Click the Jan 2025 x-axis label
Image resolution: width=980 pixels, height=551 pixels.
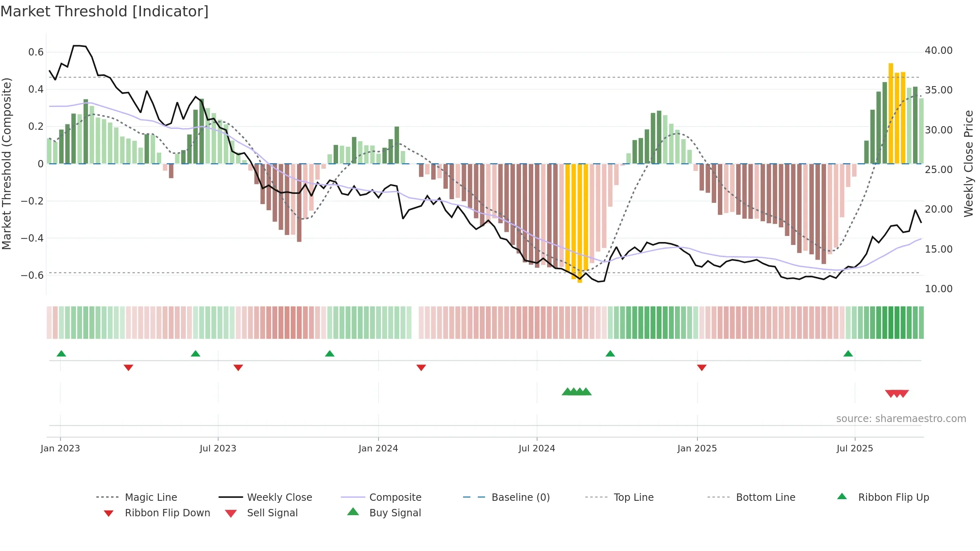(697, 448)
